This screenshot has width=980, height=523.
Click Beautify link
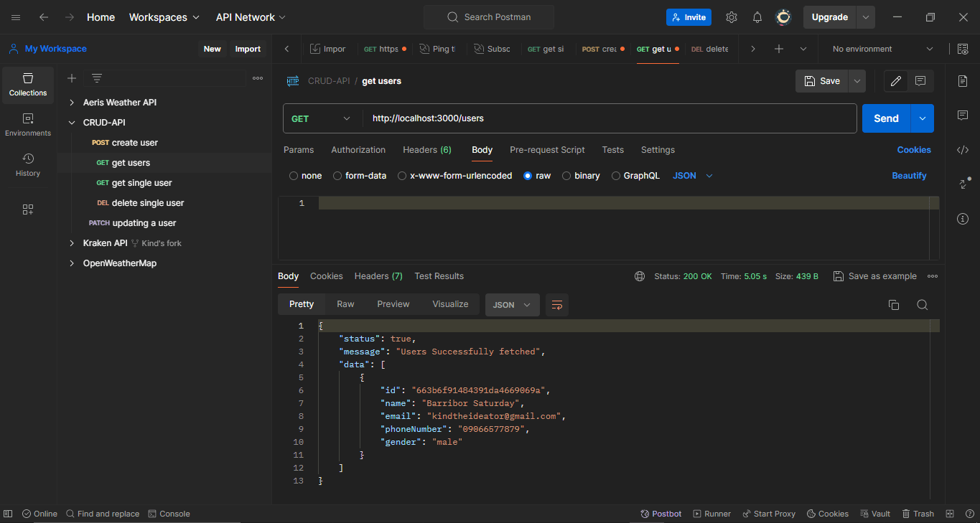coord(909,176)
